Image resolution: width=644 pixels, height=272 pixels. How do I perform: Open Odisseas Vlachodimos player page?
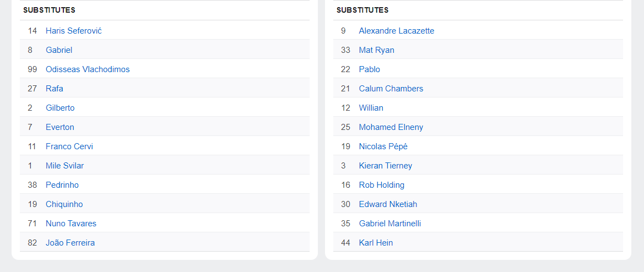88,69
